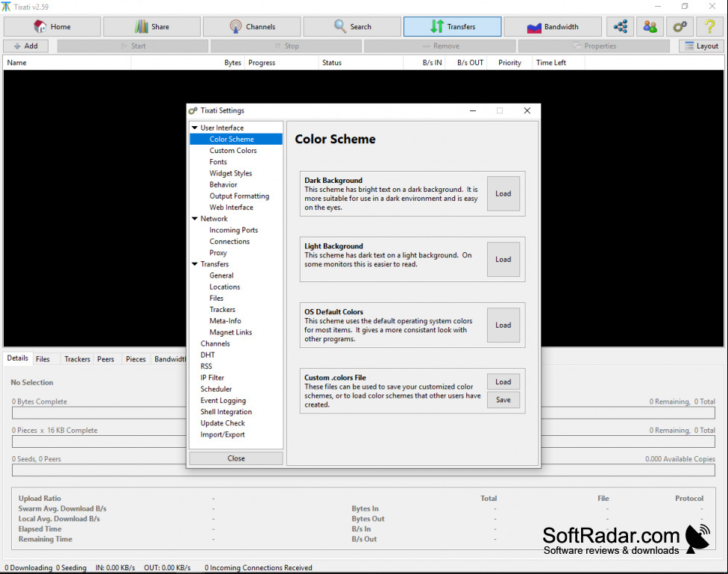Select Trackers in settings tree

click(222, 310)
